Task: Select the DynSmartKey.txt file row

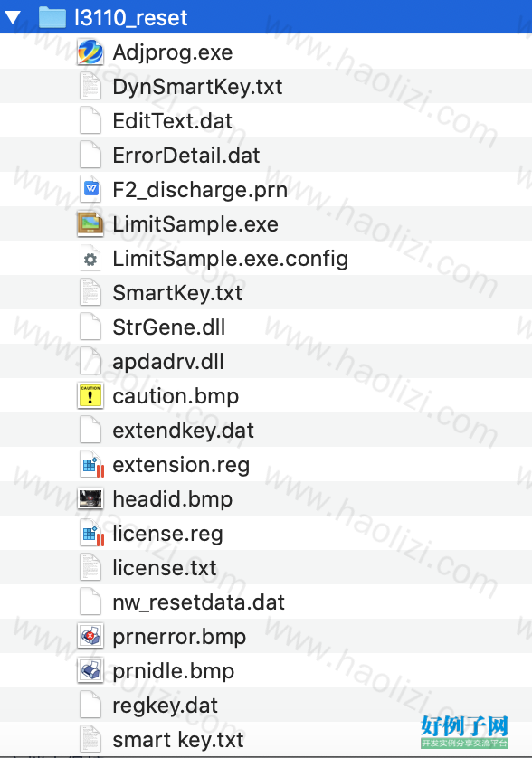Action: [x=266, y=87]
